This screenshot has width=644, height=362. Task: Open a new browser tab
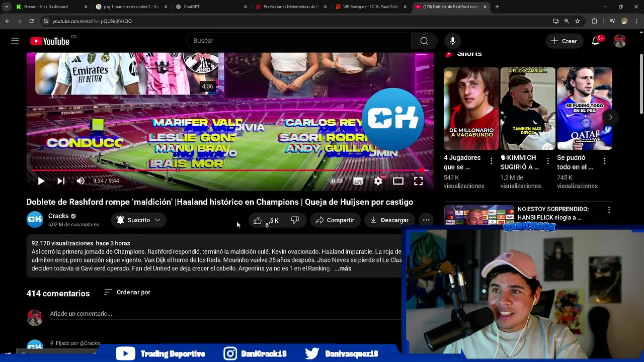point(497,7)
